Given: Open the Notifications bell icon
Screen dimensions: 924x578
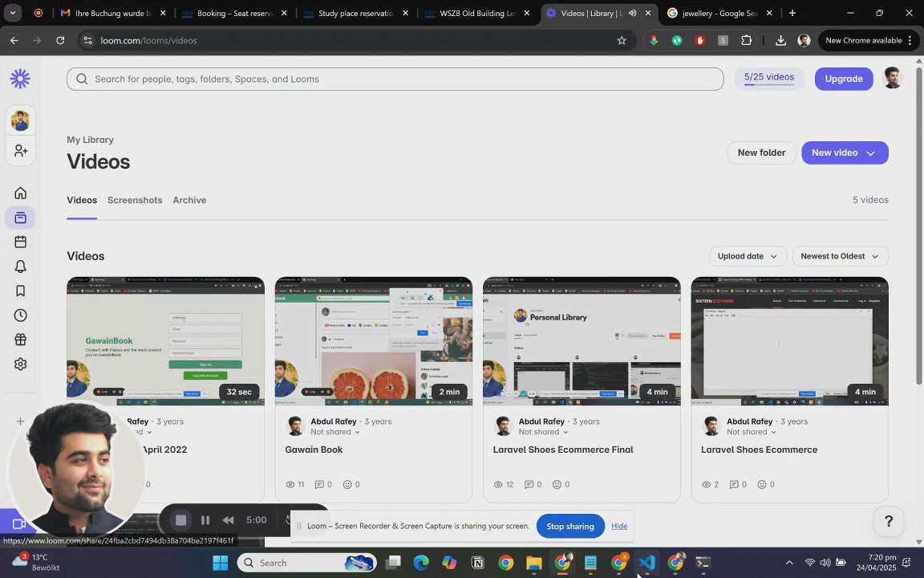Looking at the screenshot, I should coord(21,266).
